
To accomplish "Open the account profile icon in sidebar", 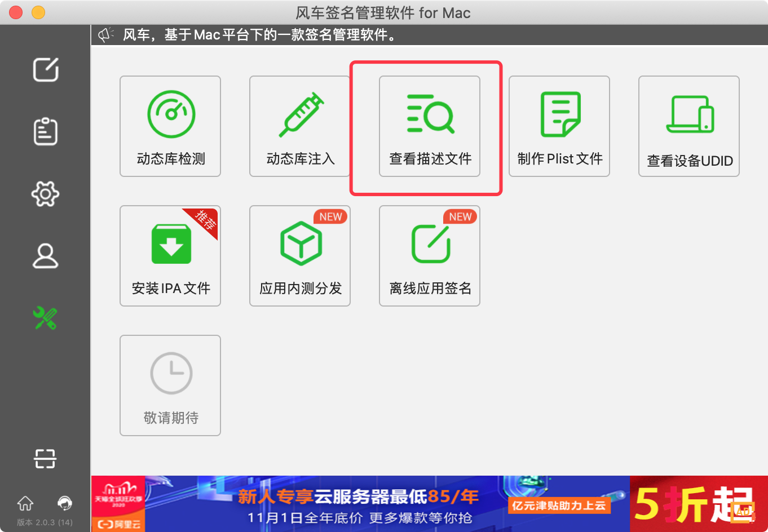I will [45, 256].
